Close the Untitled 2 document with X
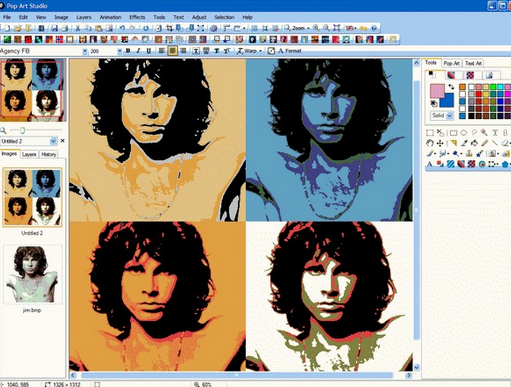The image size is (511, 387). [62, 141]
